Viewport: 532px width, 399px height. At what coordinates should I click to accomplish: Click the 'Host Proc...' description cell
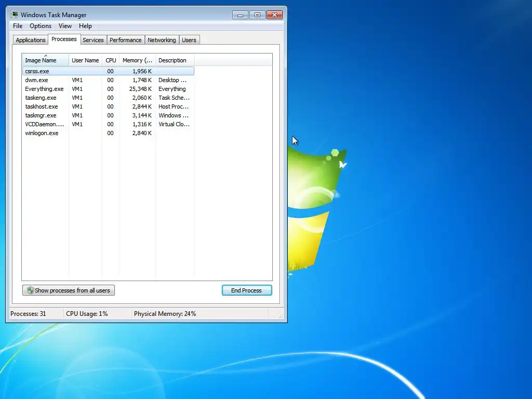[x=174, y=107]
